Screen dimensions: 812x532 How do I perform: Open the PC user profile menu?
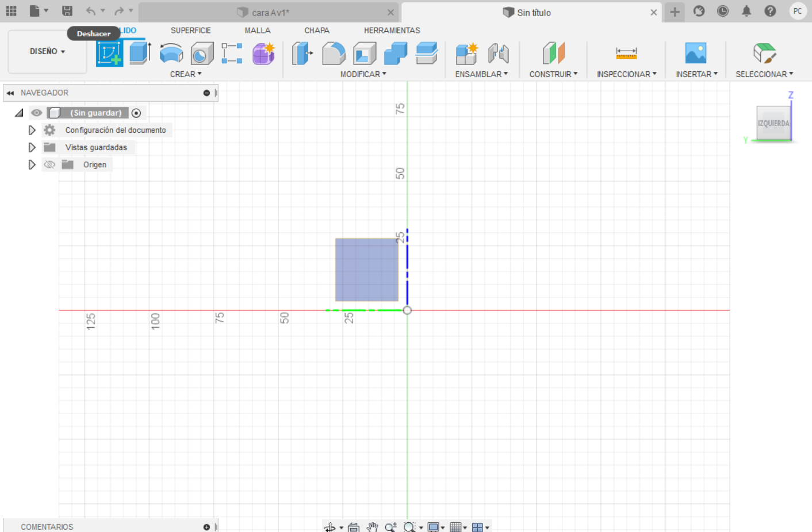click(798, 11)
